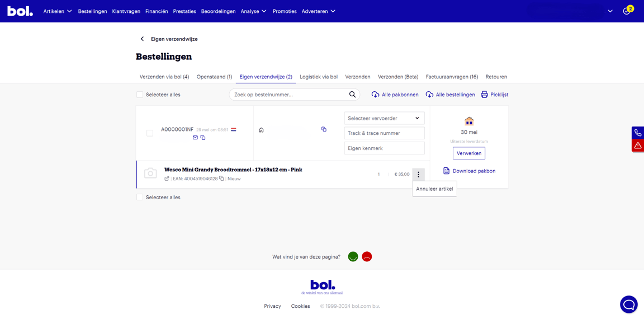This screenshot has width=644, height=319.
Task: Click the house icon in address column
Action: point(261,129)
